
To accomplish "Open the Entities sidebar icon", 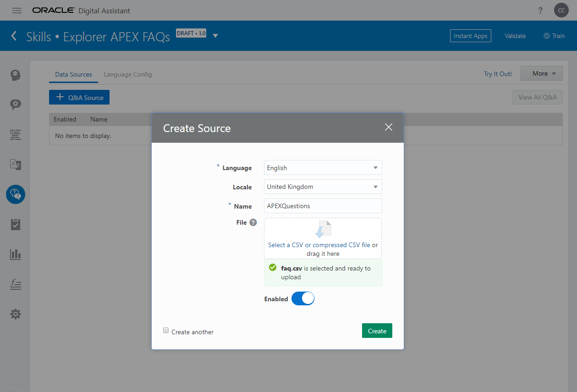I will [x=16, y=105].
